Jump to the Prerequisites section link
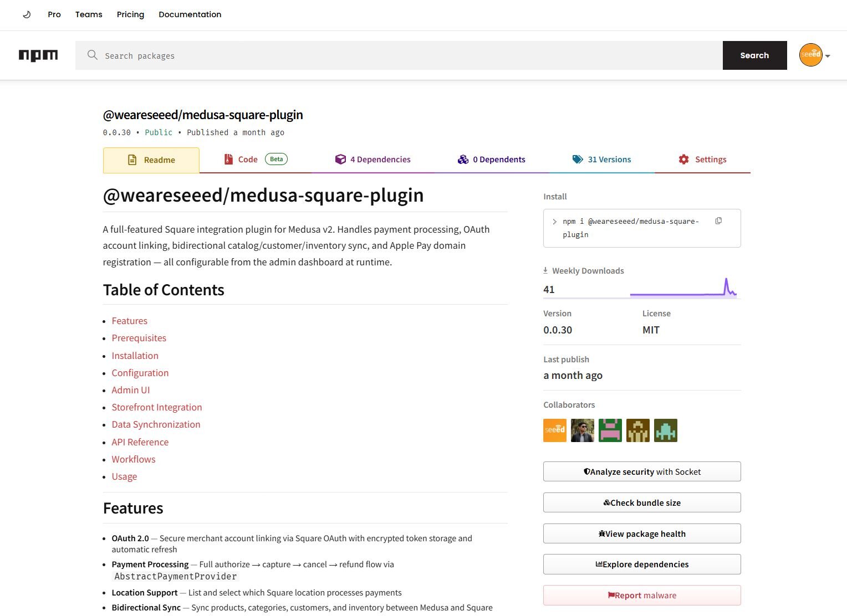This screenshot has height=616, width=847. point(139,338)
